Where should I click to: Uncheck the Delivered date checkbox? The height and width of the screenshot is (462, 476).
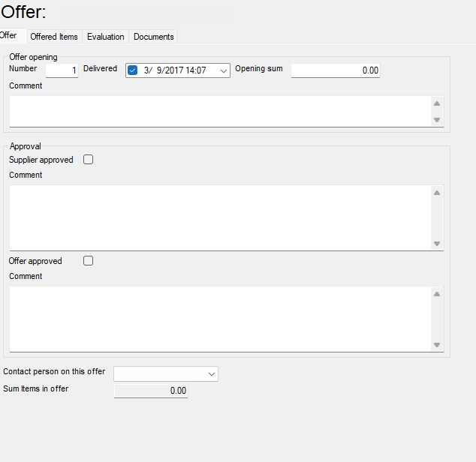pos(133,70)
